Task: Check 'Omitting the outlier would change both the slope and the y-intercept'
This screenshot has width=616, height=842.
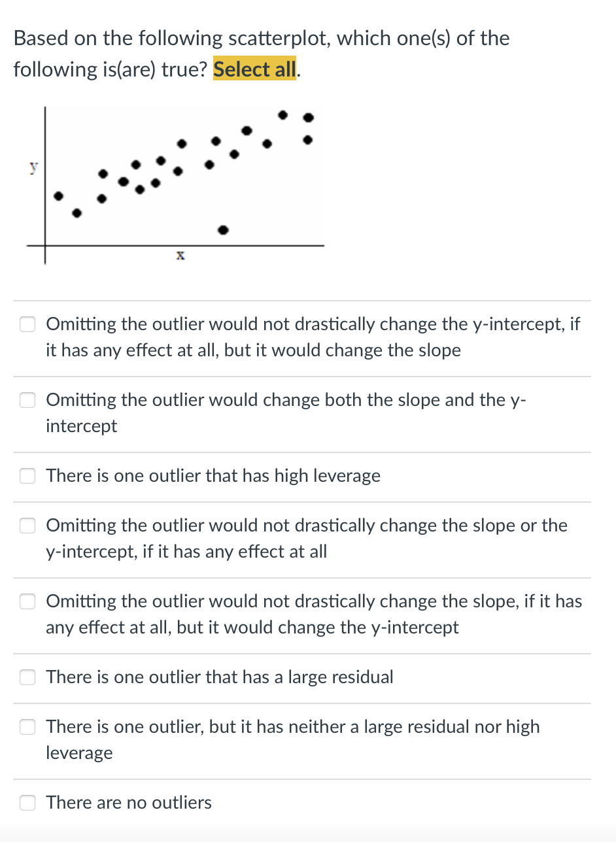Action: coord(27,400)
